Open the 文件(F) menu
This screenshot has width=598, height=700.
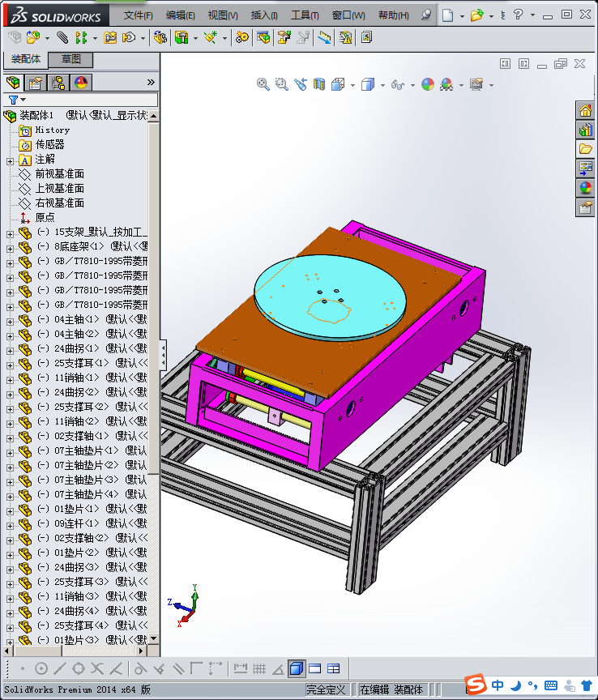point(138,15)
